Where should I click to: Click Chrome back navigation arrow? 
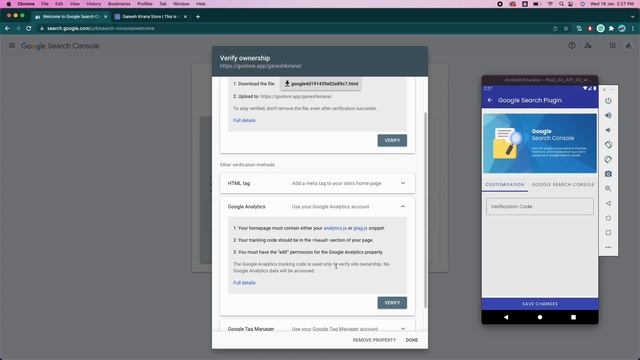[7, 29]
